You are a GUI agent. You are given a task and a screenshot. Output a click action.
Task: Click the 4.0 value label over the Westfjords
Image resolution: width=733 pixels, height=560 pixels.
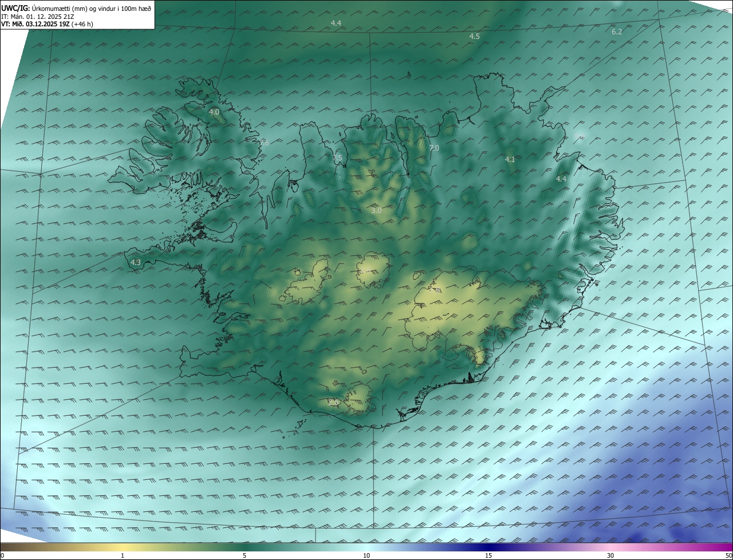214,112
